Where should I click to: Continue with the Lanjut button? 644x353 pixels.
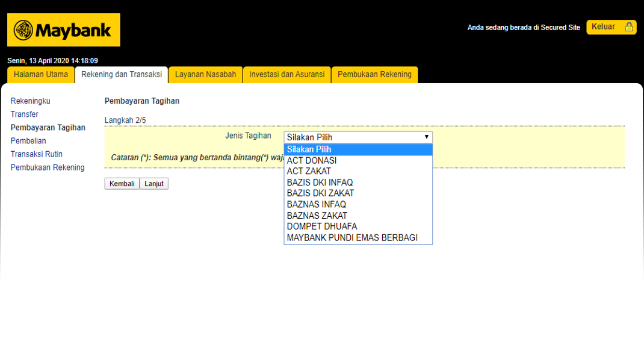(x=154, y=184)
